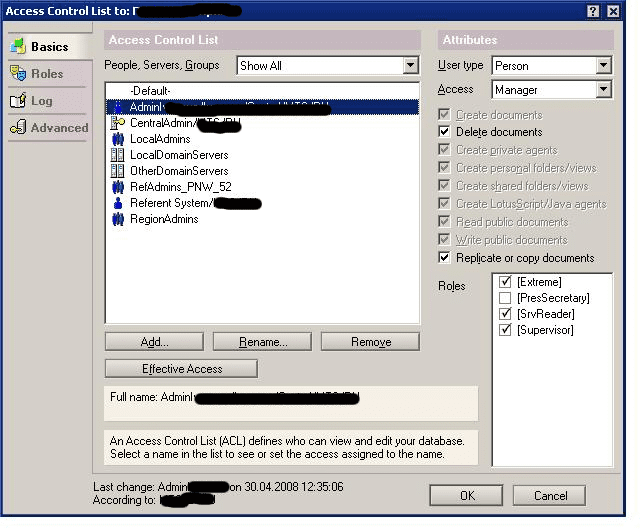Uncheck the [Supervisor] role
Image resolution: width=641 pixels, height=529 pixels.
click(505, 330)
